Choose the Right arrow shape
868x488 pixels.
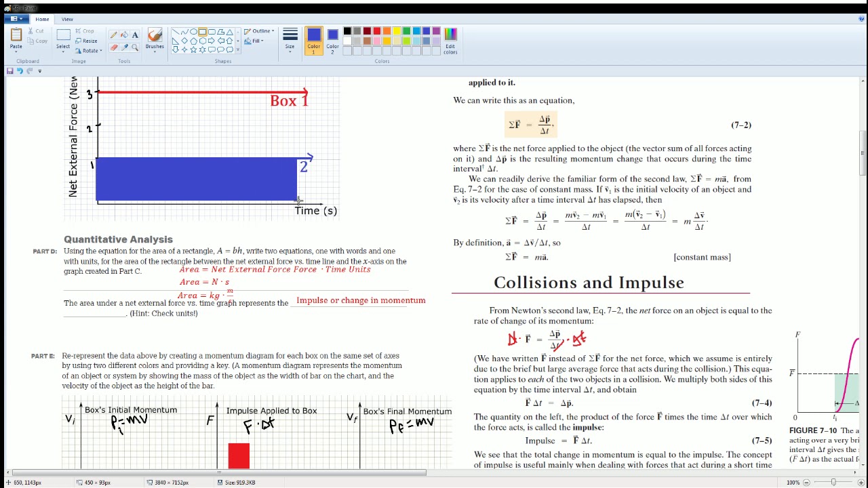coord(211,41)
